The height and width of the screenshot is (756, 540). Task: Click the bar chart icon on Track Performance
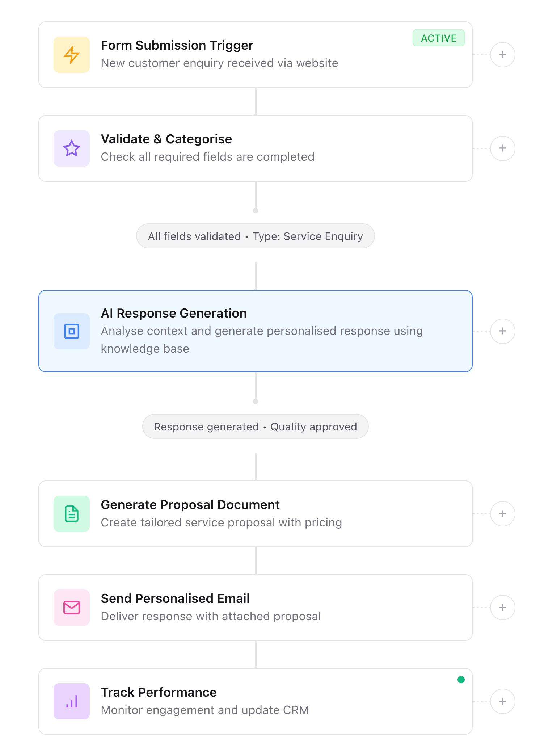(x=71, y=701)
